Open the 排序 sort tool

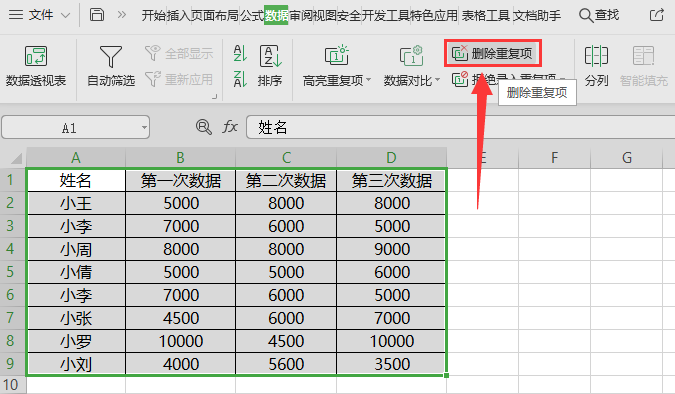pyautogui.click(x=270, y=66)
